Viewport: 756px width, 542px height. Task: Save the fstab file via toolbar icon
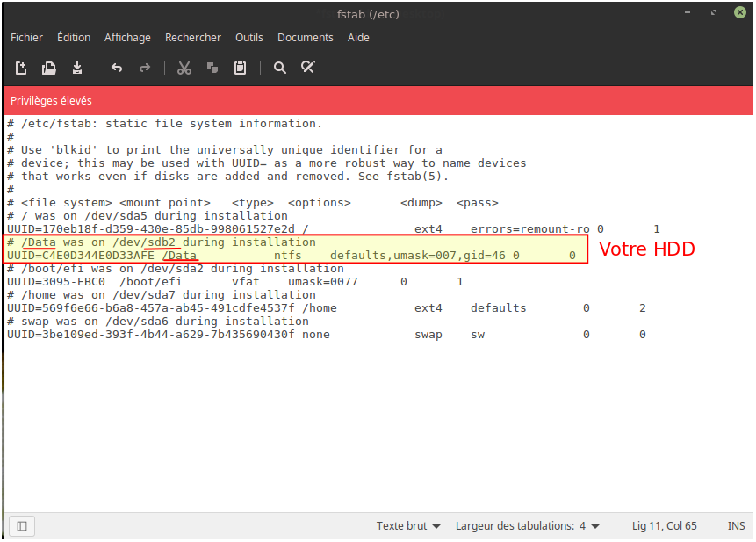click(77, 68)
